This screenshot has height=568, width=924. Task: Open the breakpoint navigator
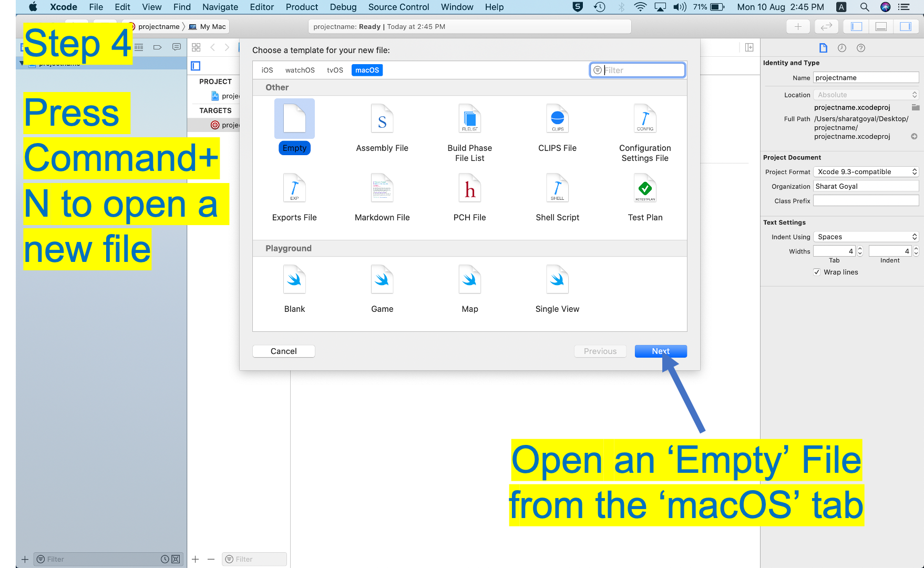[x=157, y=47]
